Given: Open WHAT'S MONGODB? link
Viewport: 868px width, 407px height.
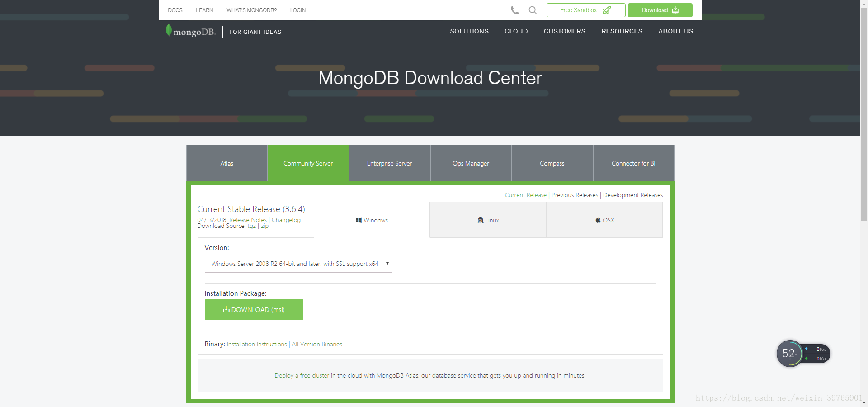Looking at the screenshot, I should click(x=251, y=10).
